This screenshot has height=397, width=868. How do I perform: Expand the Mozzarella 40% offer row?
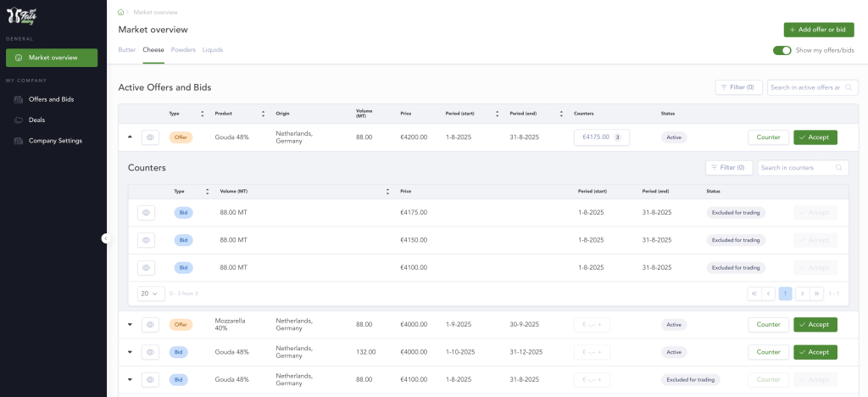130,324
